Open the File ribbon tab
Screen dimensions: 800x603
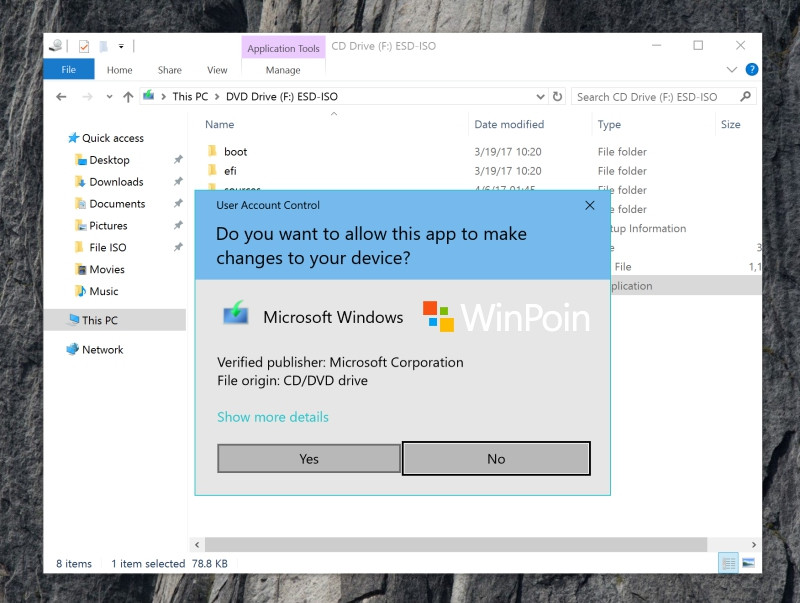[68, 69]
